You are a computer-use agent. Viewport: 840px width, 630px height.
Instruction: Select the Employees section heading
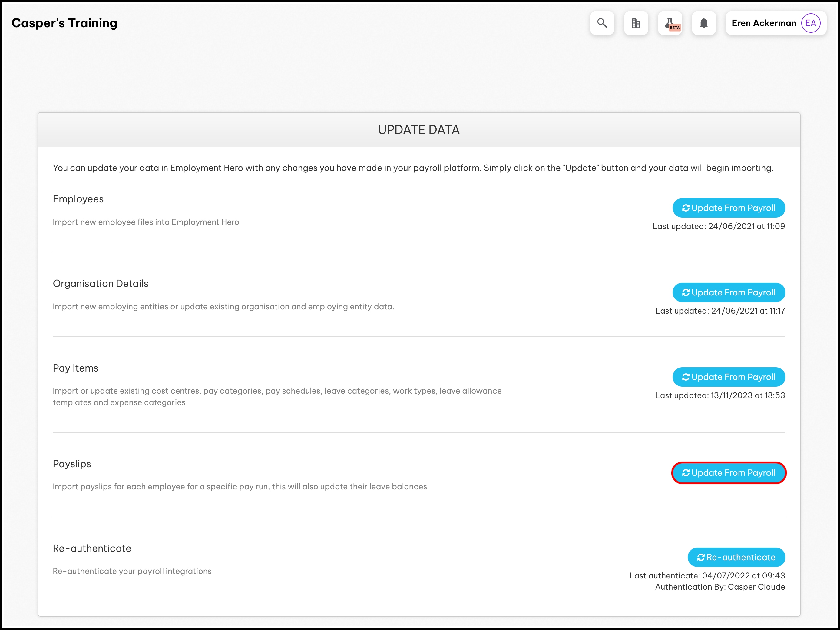pos(78,199)
